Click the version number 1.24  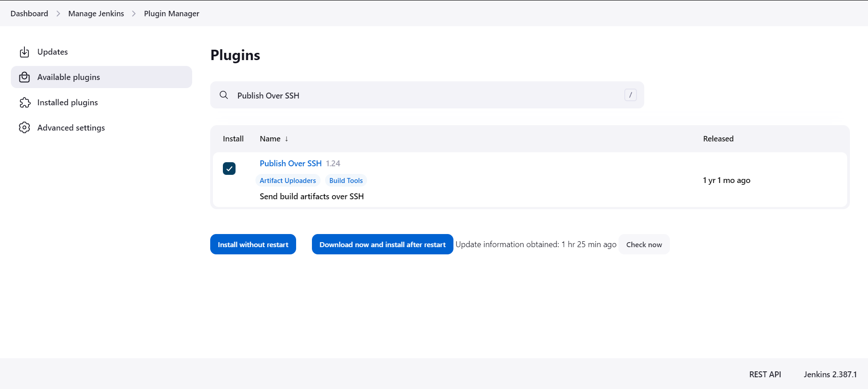pos(333,164)
